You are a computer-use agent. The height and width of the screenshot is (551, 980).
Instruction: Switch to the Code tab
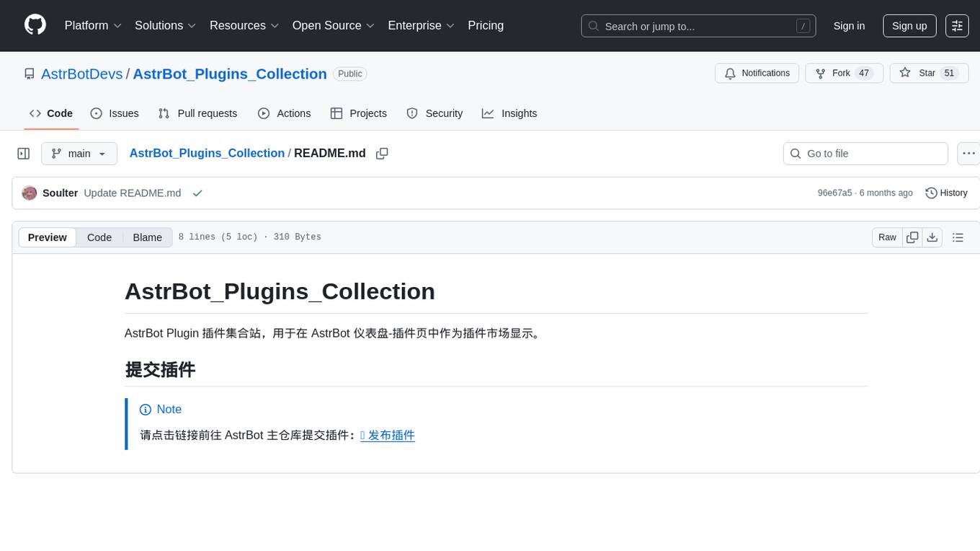[51, 113]
